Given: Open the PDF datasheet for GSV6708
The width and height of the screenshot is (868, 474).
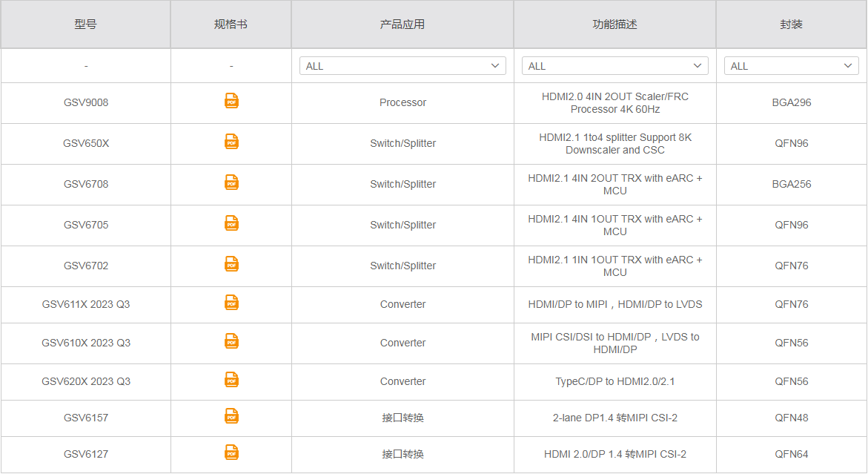Looking at the screenshot, I should [x=231, y=182].
